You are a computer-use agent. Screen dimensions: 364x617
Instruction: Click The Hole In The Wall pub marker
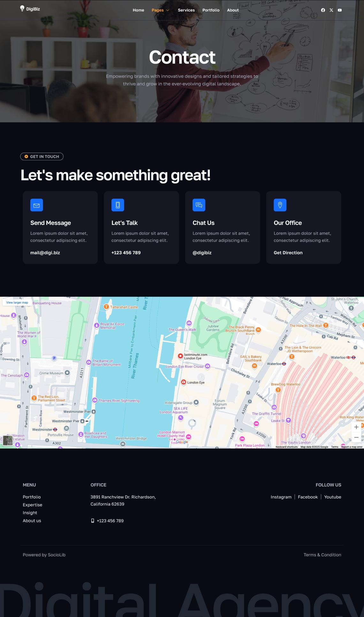[326, 325]
